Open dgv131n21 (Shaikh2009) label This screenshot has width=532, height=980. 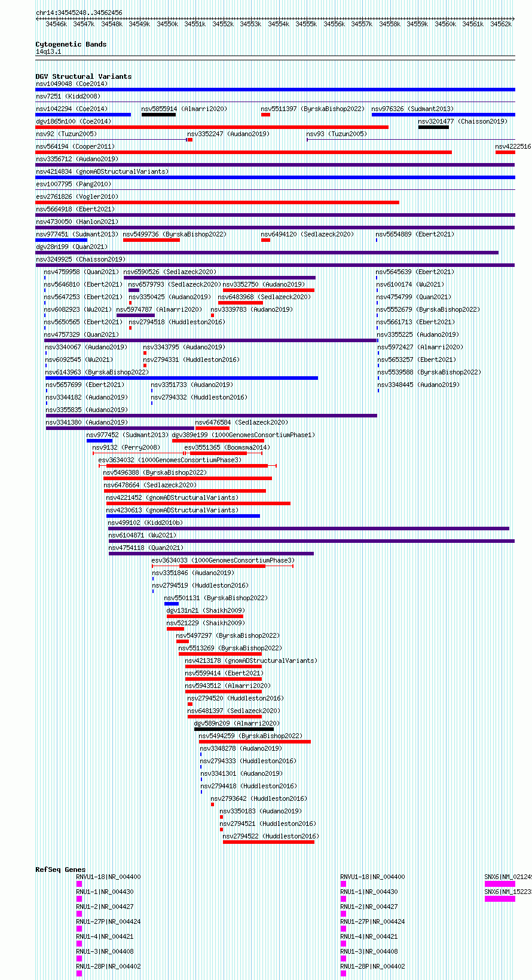[206, 610]
